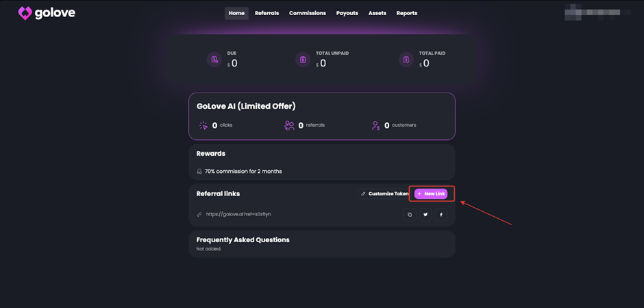Open the Assets tab

tap(377, 13)
